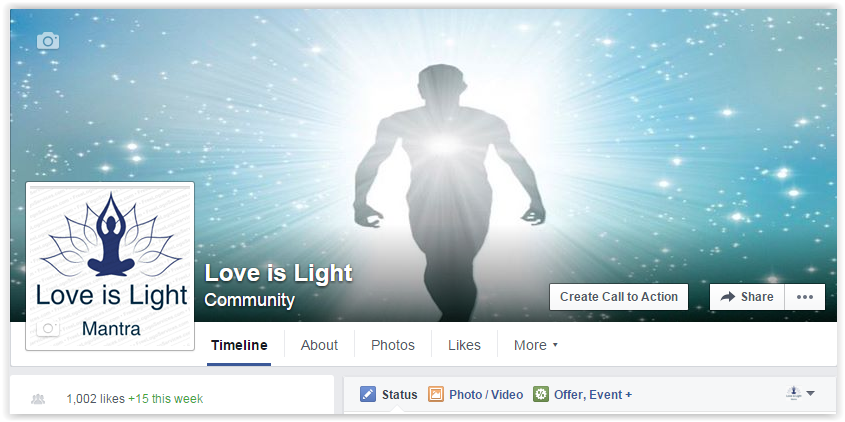Open the post-as page identity dropdown
Image resolution: width=845 pixels, height=422 pixels.
[x=800, y=394]
